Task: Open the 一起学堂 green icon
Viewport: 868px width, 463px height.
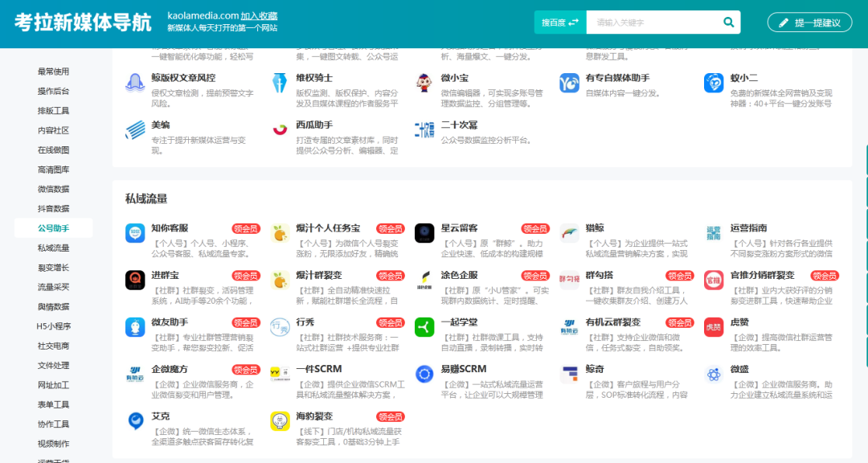Action: pos(424,327)
